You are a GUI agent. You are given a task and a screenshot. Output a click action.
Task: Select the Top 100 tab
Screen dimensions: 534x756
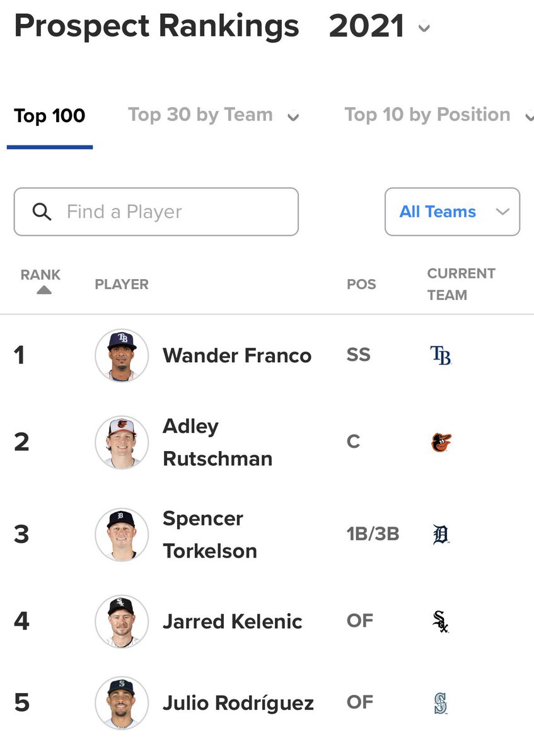coord(50,116)
